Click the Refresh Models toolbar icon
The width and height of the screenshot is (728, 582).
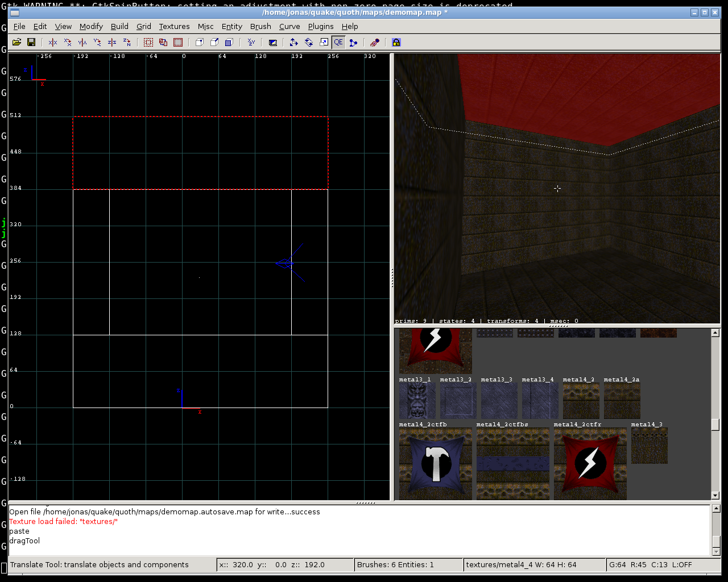(375, 42)
